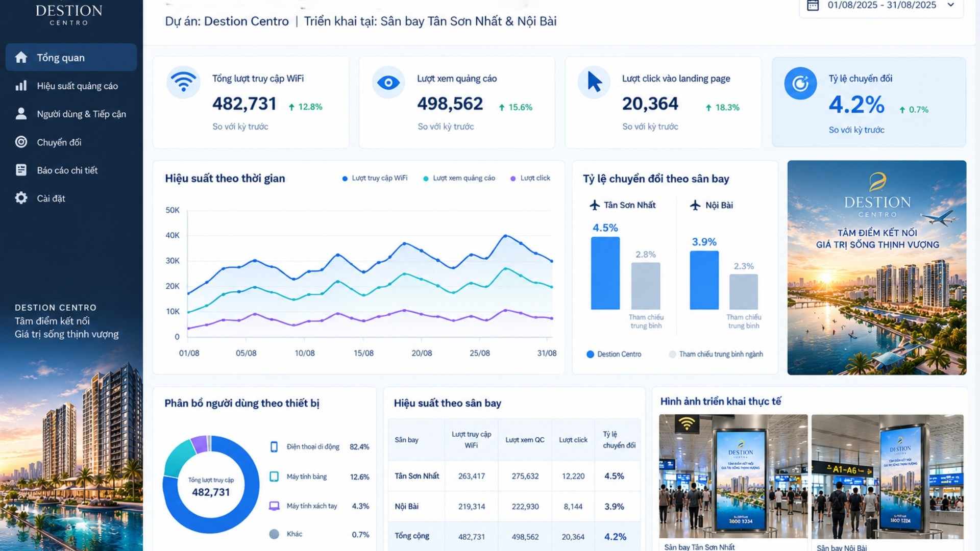Go to Người dùng & Tiếp cận

(71, 114)
